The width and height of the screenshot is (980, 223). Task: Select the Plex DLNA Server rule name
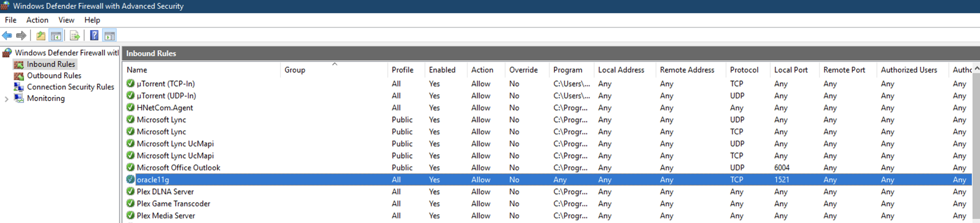tap(165, 192)
